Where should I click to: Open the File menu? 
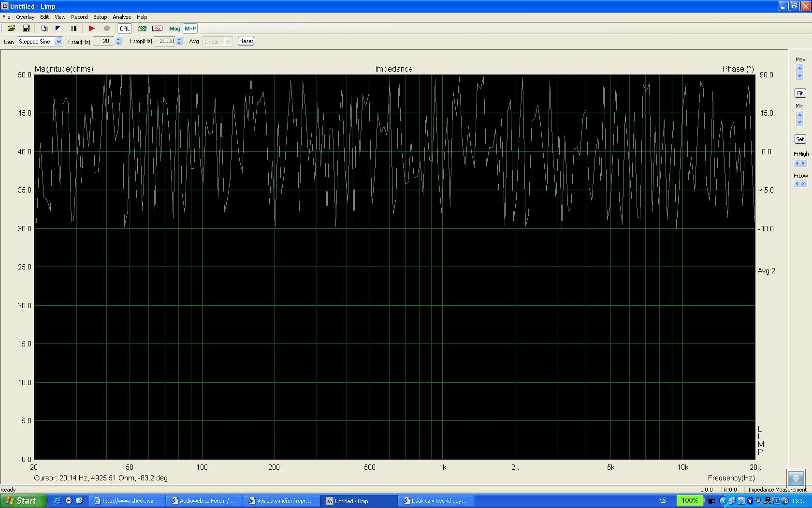click(6, 17)
